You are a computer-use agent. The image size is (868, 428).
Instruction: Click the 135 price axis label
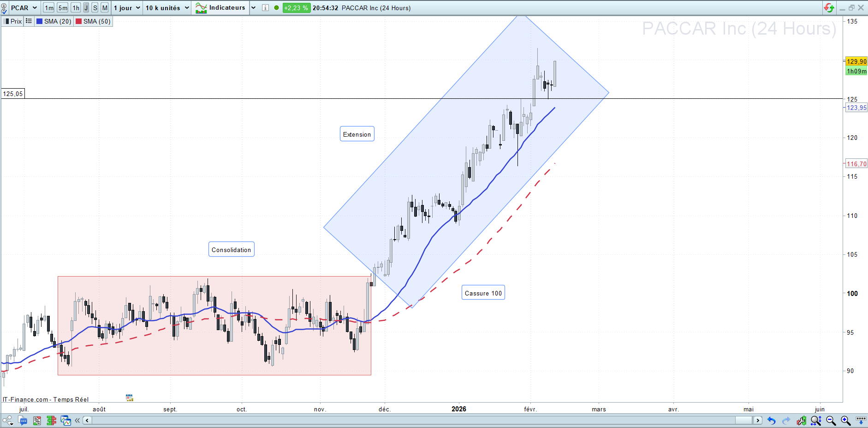852,21
